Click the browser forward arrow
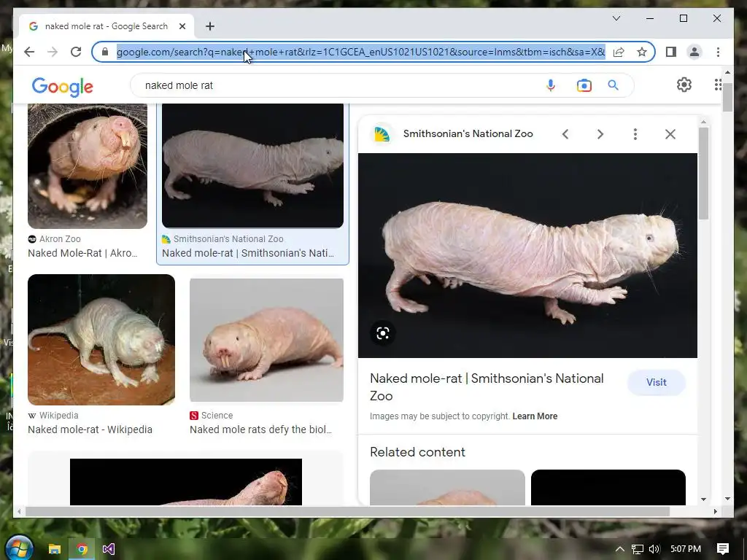Viewport: 747px width, 560px height. pyautogui.click(x=53, y=52)
